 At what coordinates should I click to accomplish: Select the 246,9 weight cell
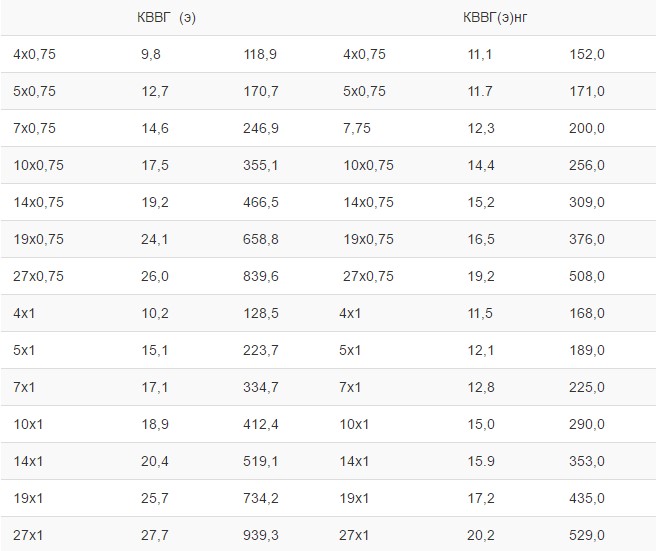[x=261, y=129]
